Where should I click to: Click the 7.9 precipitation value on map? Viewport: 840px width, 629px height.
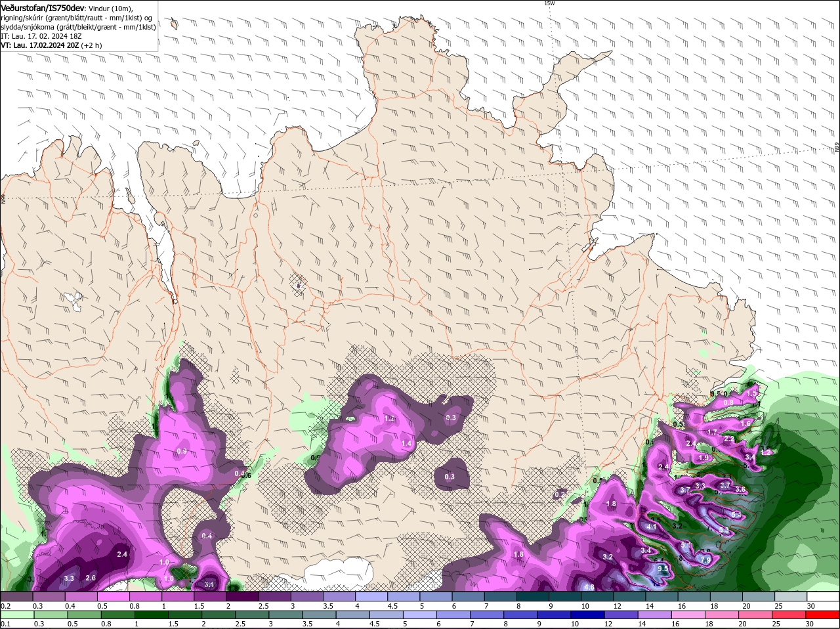point(705,560)
